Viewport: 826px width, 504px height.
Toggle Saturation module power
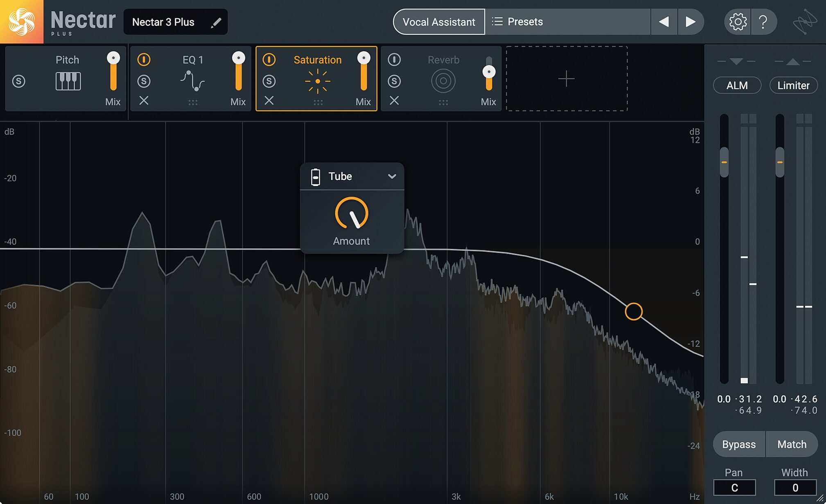point(269,60)
